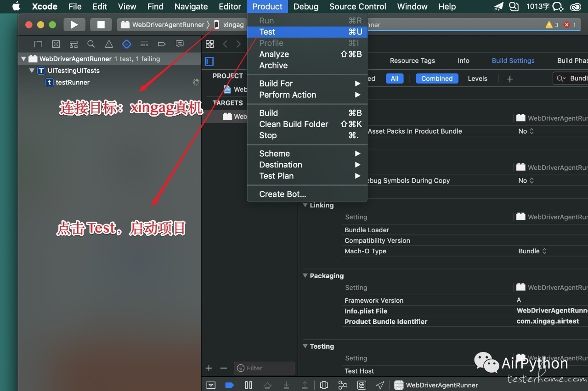Open the Mach-O Type Bundle dropdown
The image size is (588, 391).
532,251
